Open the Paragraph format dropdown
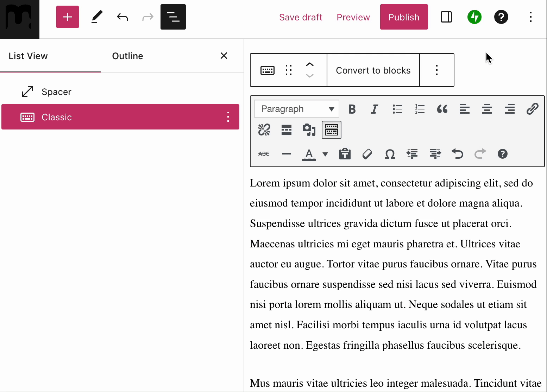547x392 pixels. 297,109
